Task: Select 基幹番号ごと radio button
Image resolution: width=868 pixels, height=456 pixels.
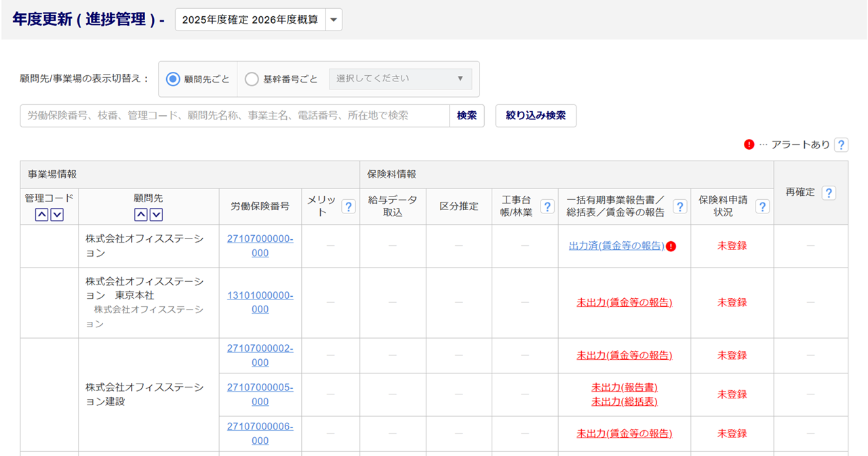Action: coord(252,79)
